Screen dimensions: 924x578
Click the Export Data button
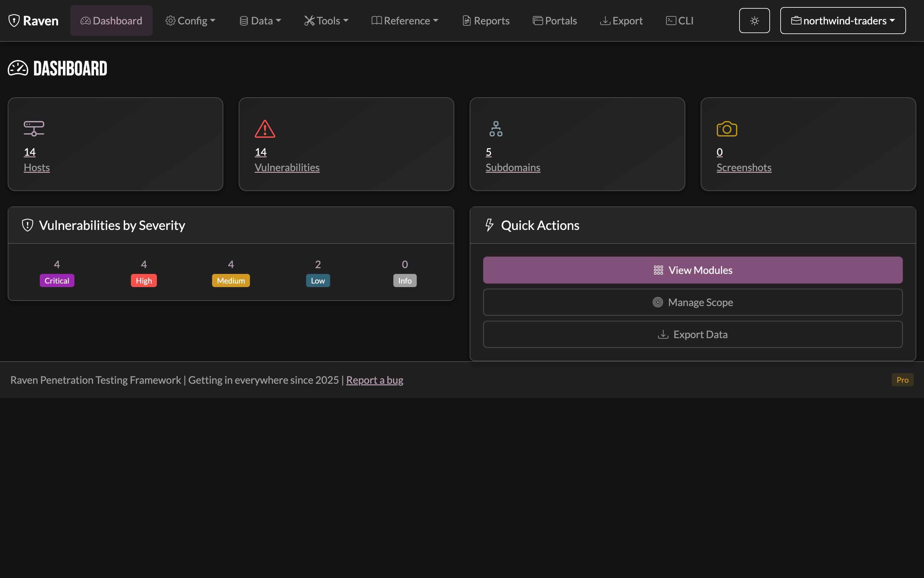(693, 335)
